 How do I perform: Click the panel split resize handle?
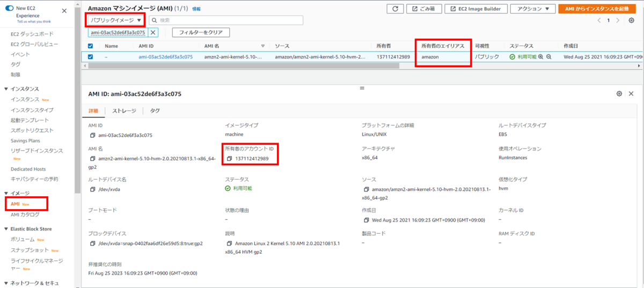pos(362,88)
